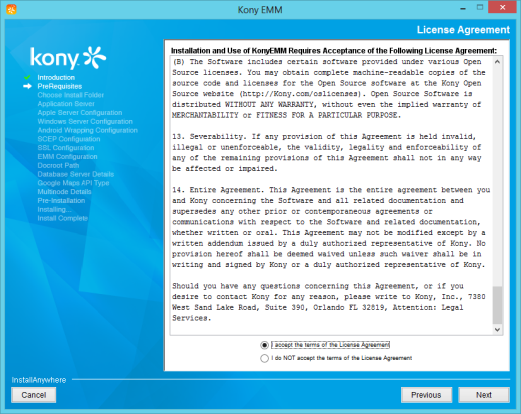The image size is (521, 414).
Task: Close the installer with the red X
Action: pyautogui.click(x=502, y=7)
